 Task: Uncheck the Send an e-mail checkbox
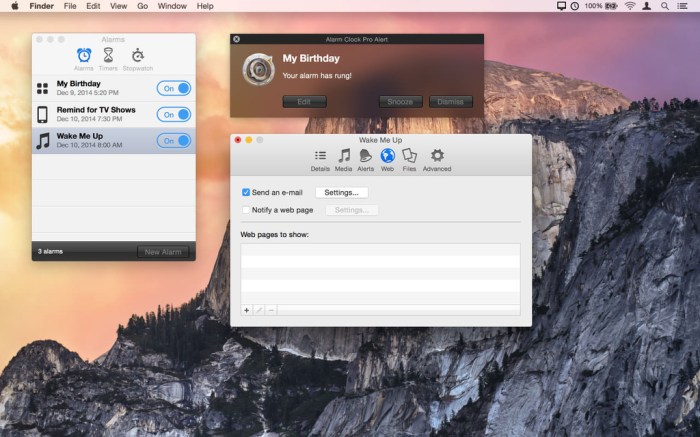coord(247,192)
